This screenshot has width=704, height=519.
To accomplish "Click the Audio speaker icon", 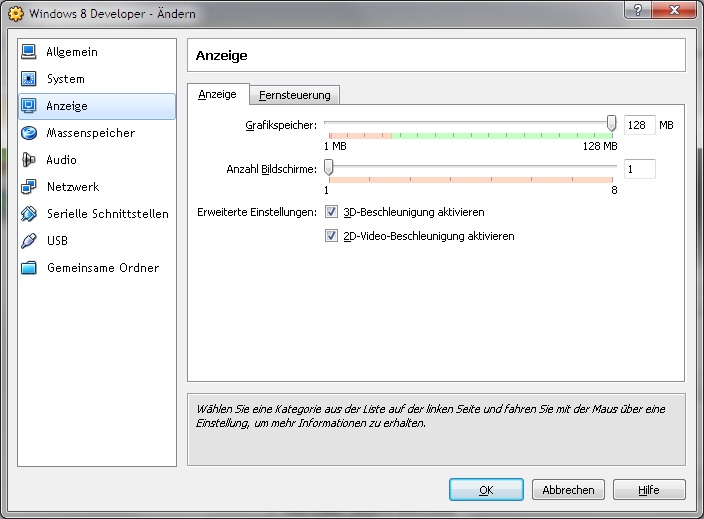I will point(29,160).
